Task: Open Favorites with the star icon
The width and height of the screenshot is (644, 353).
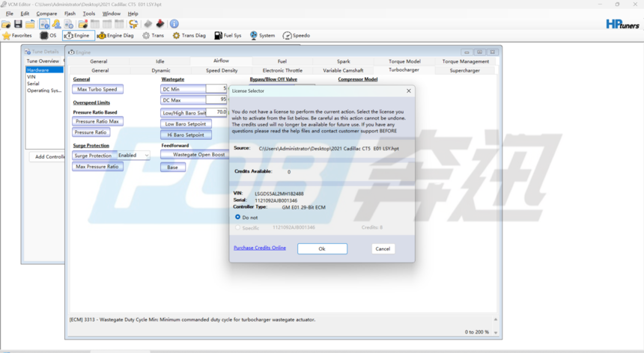Action: (x=17, y=36)
